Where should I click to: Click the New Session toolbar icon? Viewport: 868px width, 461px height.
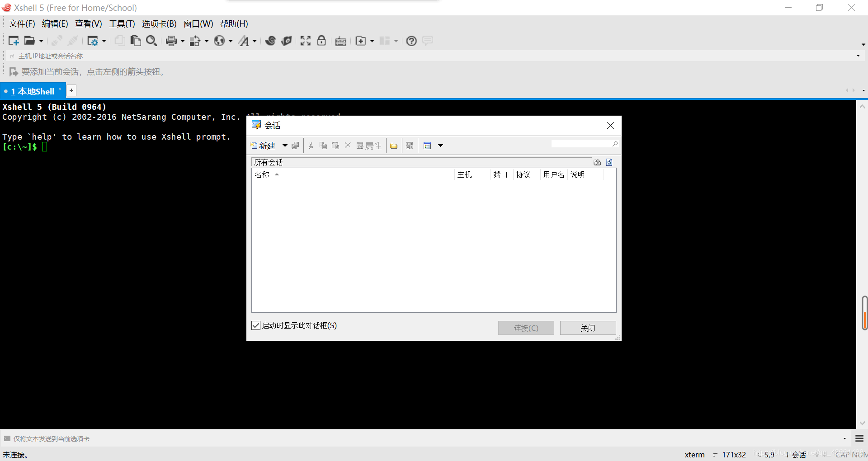14,41
